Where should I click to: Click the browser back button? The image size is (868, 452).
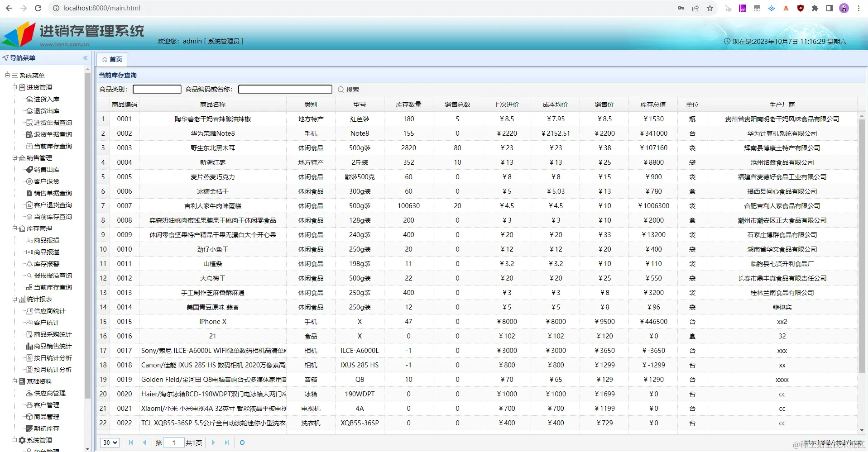point(9,8)
